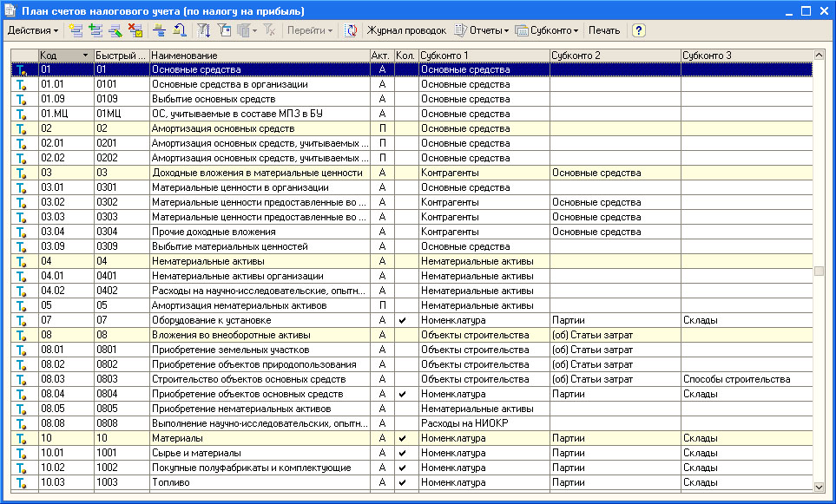Toggle quantity checkmark for Приобретение объектов основных средств
836x504 pixels.
pyautogui.click(x=403, y=394)
